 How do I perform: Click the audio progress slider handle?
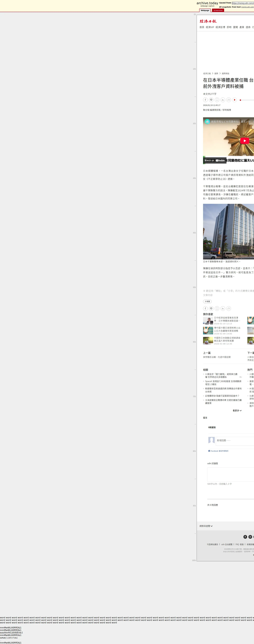point(240,100)
